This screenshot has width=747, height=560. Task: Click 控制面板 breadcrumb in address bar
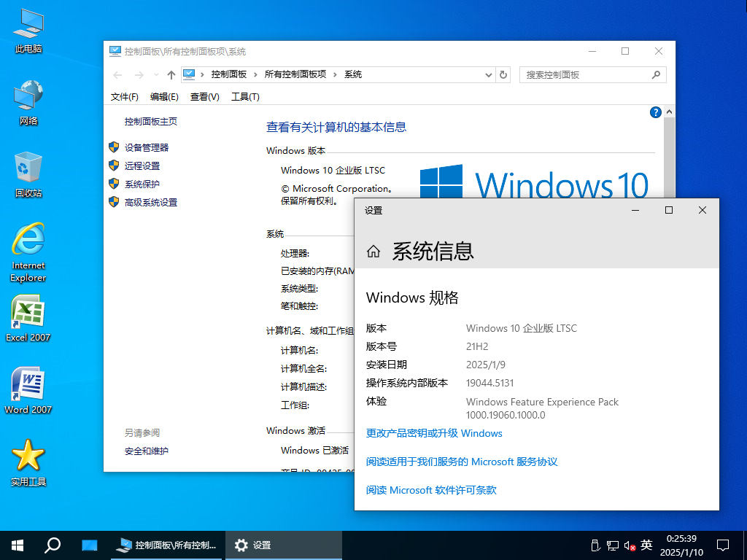point(229,74)
